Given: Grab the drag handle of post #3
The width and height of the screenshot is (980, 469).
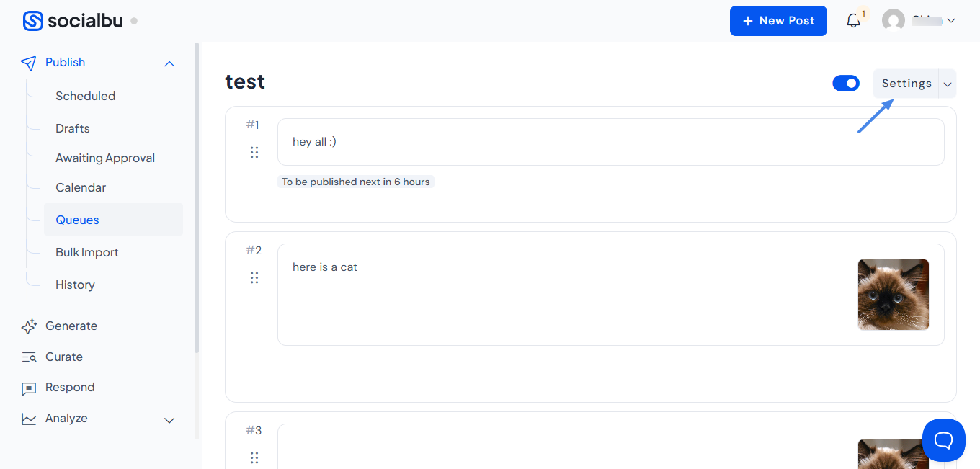Looking at the screenshot, I should coord(254,457).
